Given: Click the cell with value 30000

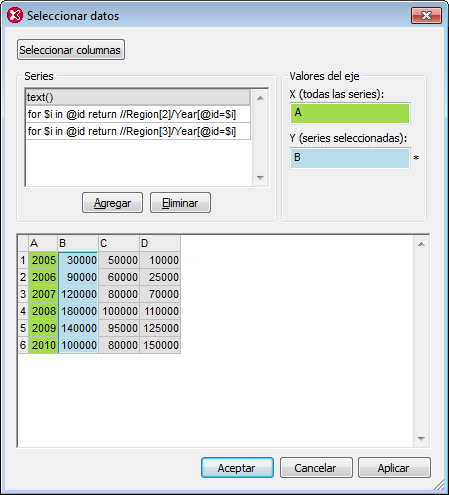Looking at the screenshot, I should pos(78,260).
